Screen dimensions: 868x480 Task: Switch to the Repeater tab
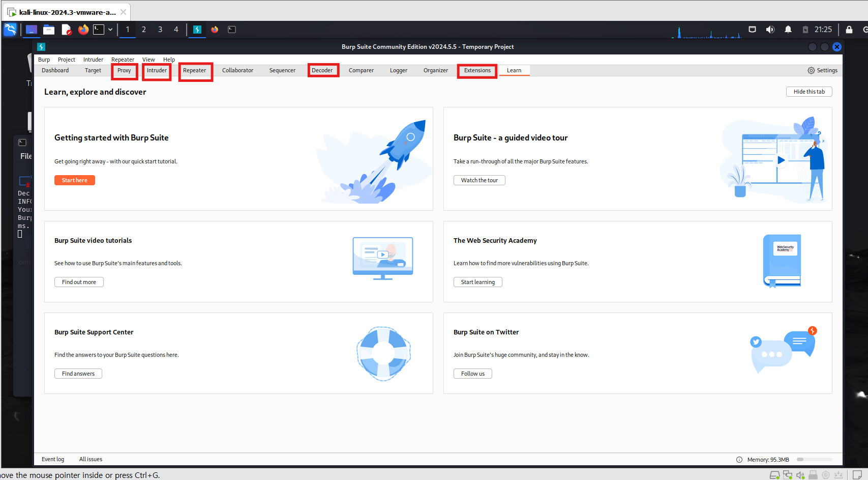[195, 70]
